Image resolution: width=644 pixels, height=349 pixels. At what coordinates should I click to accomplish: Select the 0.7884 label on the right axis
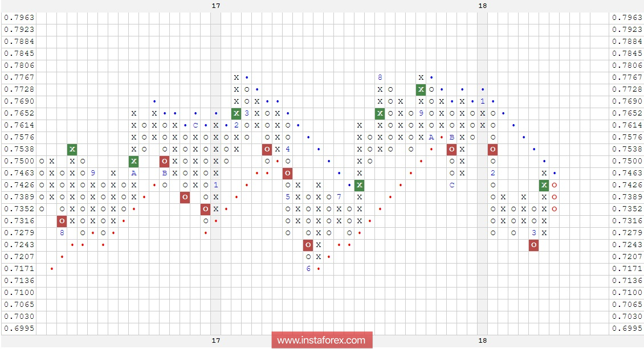click(x=627, y=42)
